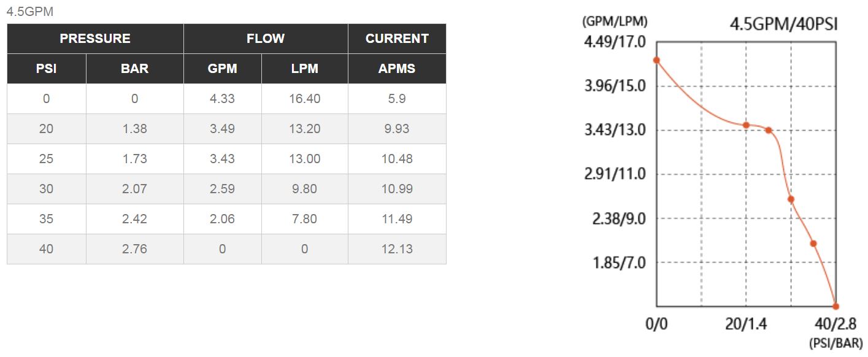Click the 4.5GPM/40PSI chart title
This screenshot has height=357, width=868.
pos(783,25)
